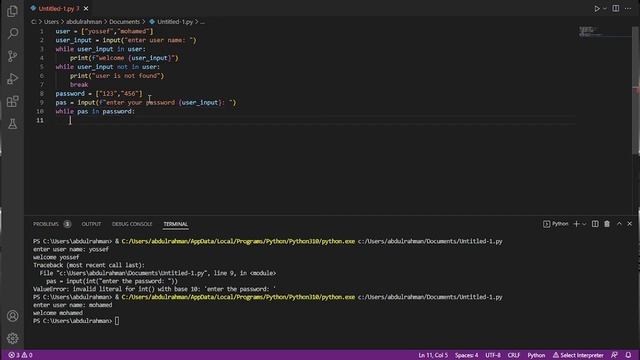Select the Python terminal instance label
Screen dimensions: 640x360
(556, 224)
